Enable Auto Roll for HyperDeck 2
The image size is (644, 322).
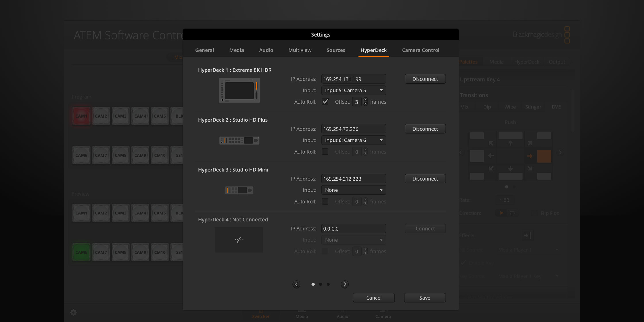tap(325, 152)
